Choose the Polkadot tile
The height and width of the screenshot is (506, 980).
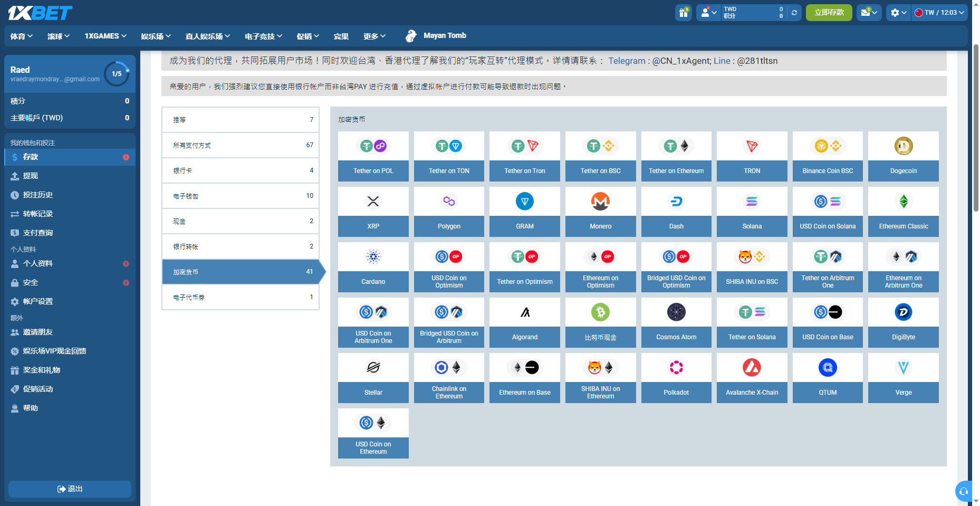tap(676, 378)
